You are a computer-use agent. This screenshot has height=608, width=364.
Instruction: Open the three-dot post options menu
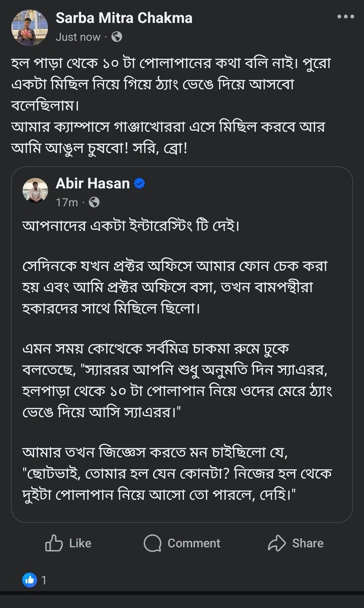pos(346,17)
